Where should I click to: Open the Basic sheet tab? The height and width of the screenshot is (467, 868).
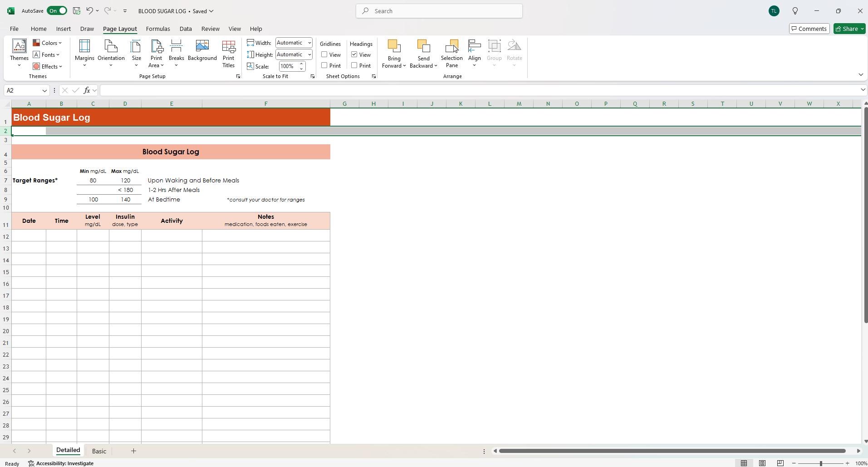(98, 451)
